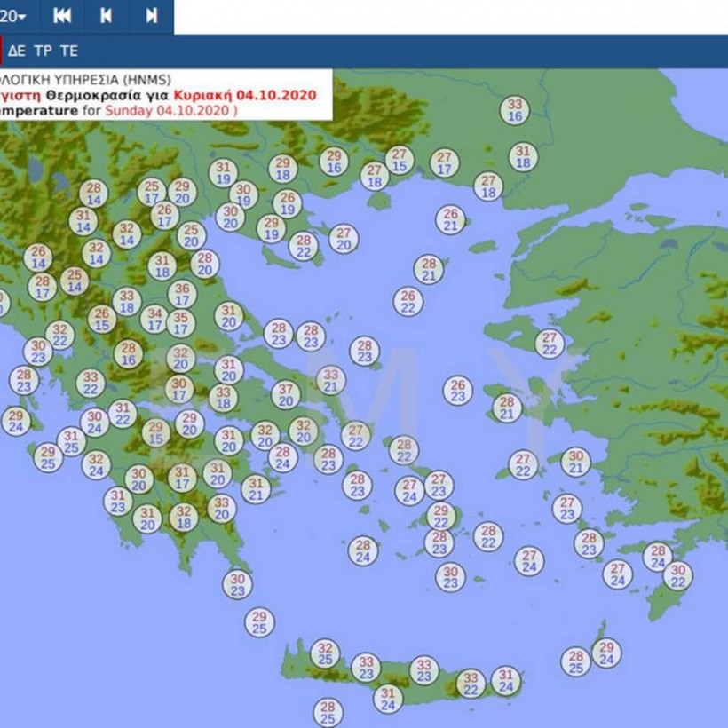Advance to the next map frame
The height and width of the screenshot is (728, 728).
pos(152,16)
